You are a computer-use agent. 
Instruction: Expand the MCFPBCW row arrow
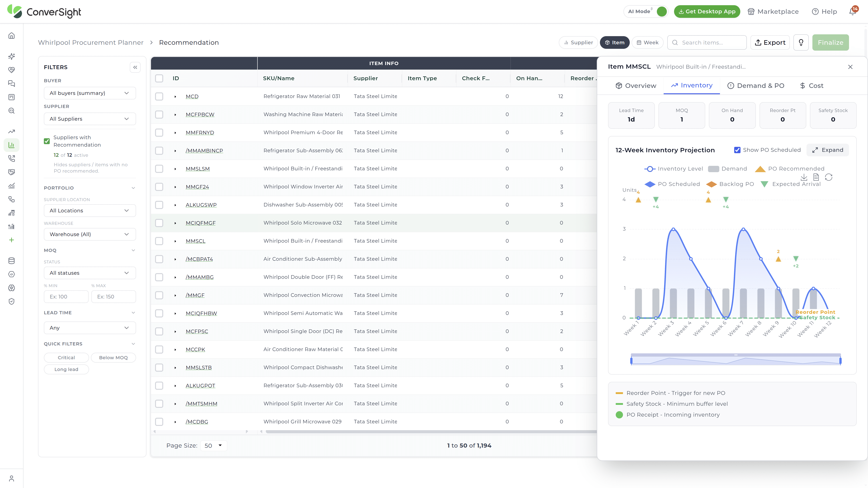click(175, 115)
